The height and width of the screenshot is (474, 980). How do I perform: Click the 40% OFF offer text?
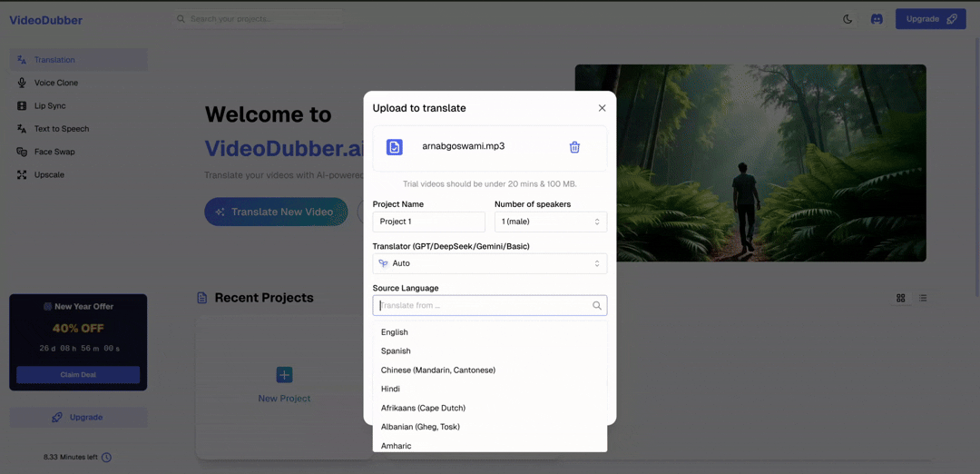[x=78, y=329]
